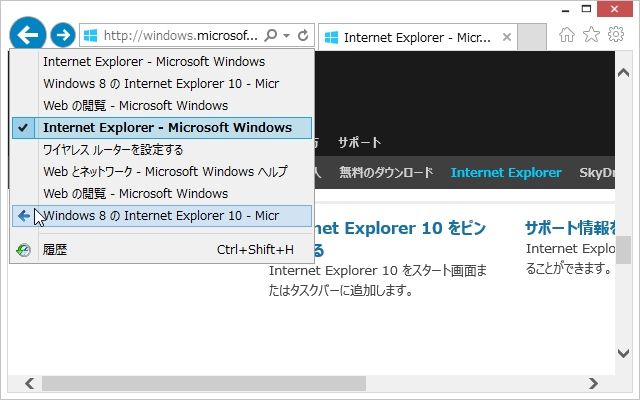Image resolution: width=640 pixels, height=400 pixels.
Task: Click the magnifier search icon in address bar
Action: point(271,36)
